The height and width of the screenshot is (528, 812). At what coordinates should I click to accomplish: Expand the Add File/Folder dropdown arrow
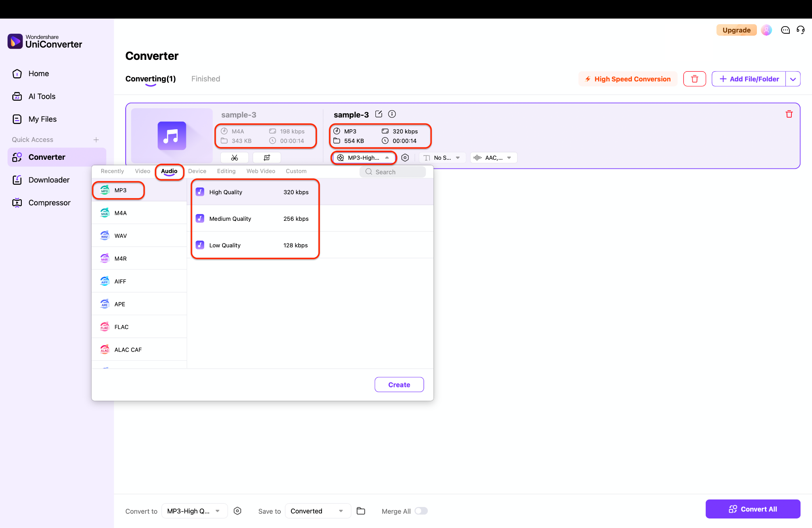793,79
